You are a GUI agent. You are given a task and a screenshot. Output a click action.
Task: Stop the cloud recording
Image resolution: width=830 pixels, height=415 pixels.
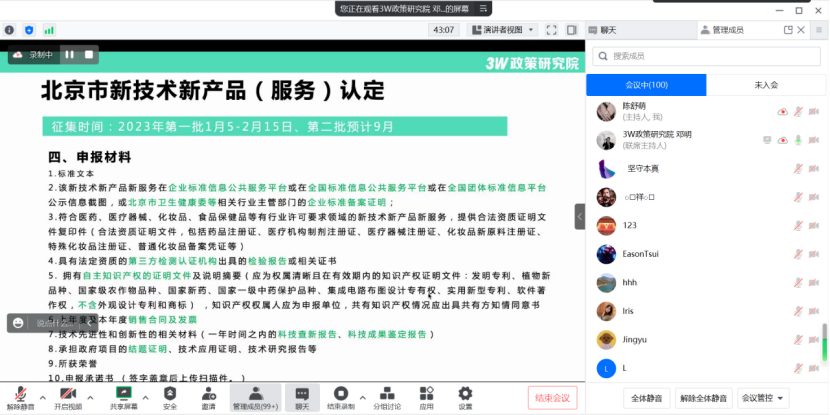[x=89, y=55]
